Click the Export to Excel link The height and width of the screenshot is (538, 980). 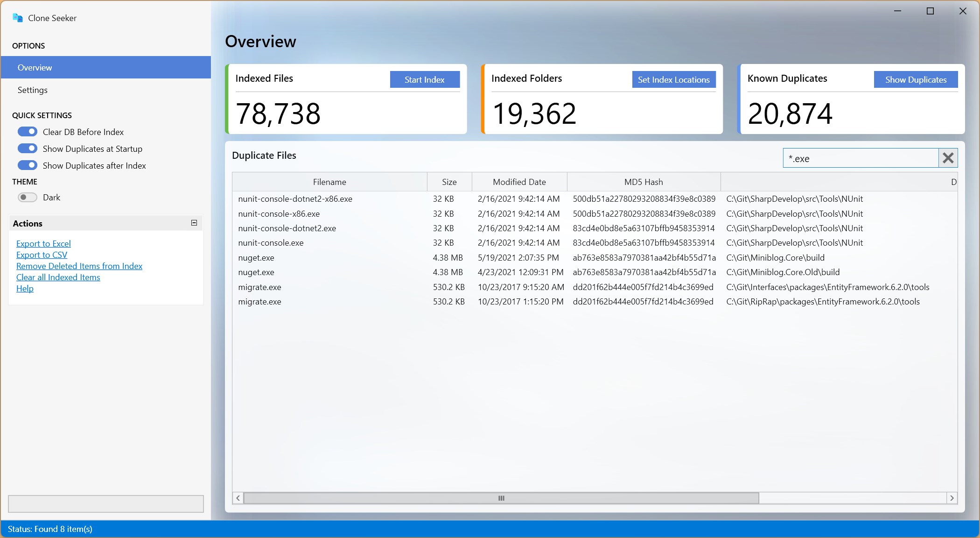click(43, 243)
